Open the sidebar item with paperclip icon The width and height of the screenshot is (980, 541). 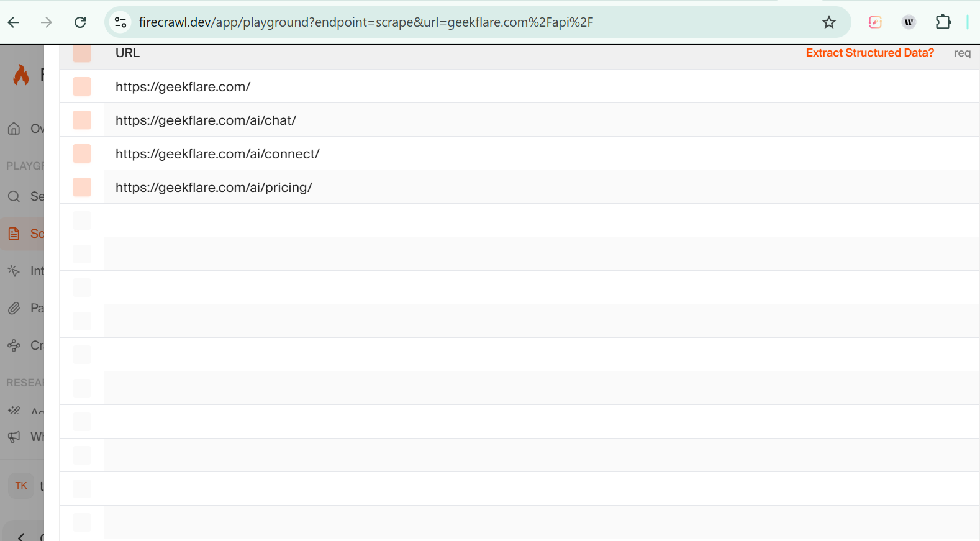pos(14,308)
